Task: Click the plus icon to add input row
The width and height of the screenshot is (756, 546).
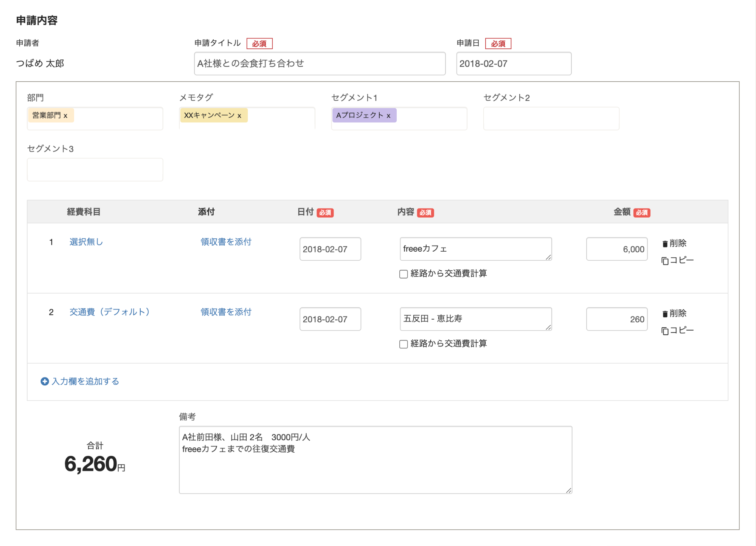Action: pos(45,381)
